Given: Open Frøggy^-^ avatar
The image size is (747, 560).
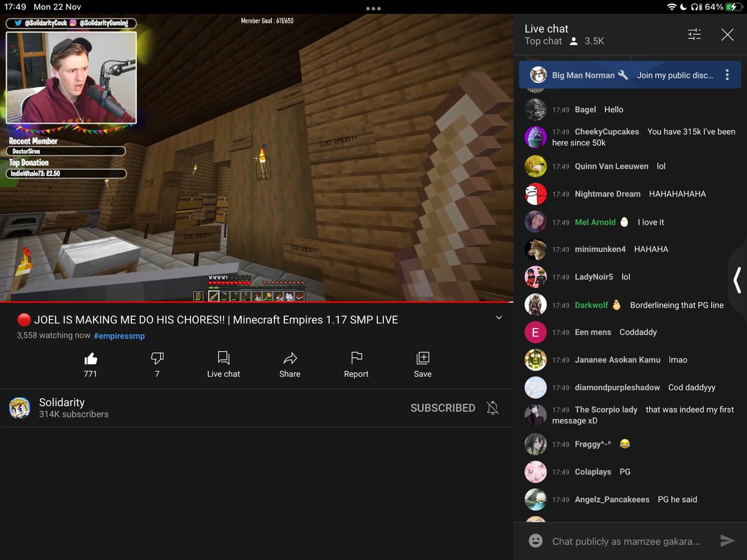Looking at the screenshot, I should (x=535, y=444).
